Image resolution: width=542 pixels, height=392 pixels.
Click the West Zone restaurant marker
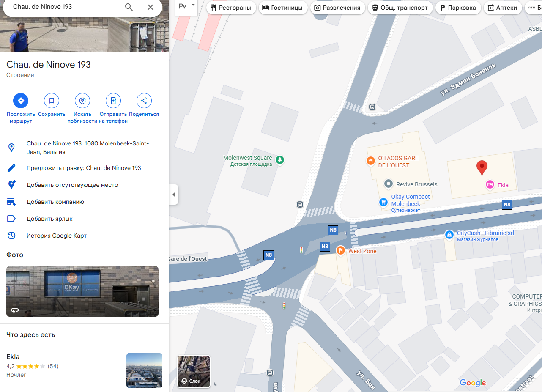(x=341, y=251)
